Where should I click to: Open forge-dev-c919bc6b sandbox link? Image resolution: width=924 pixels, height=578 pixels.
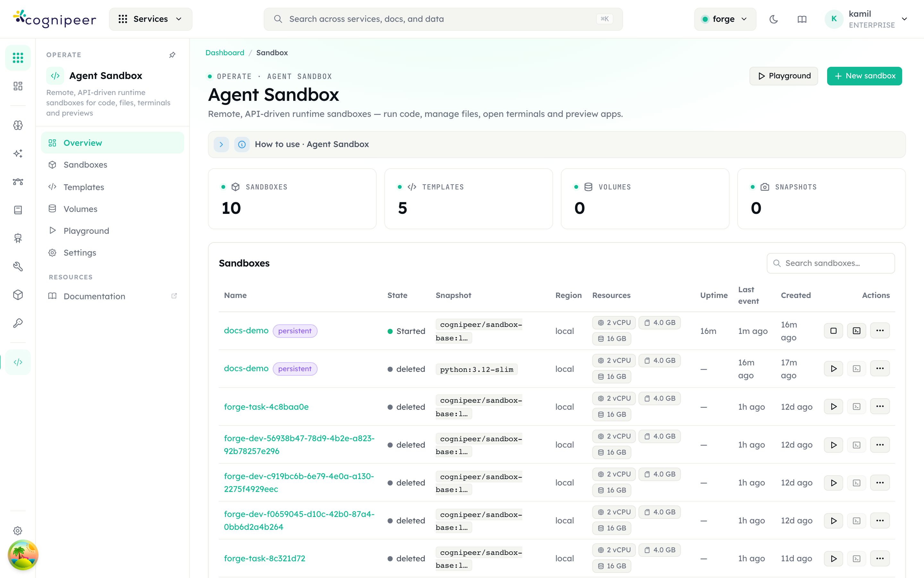(299, 482)
